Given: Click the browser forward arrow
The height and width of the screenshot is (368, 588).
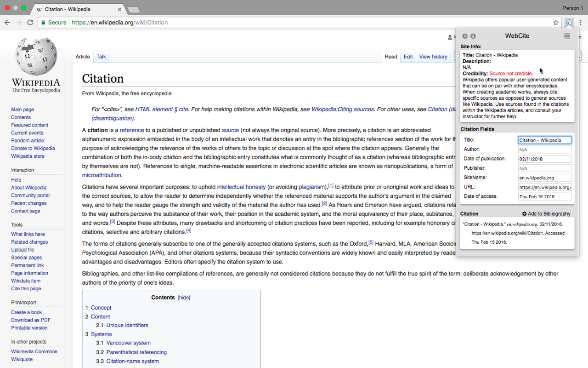Looking at the screenshot, I should click(19, 23).
